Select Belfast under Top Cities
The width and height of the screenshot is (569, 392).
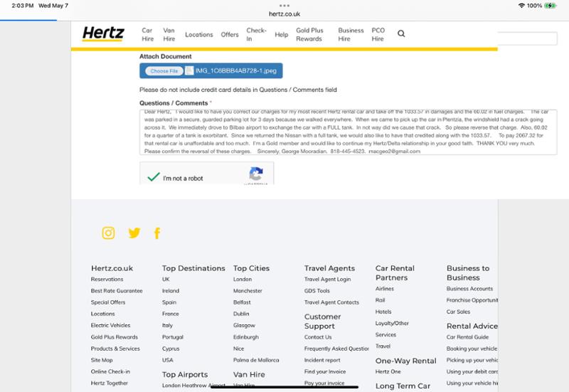(242, 302)
